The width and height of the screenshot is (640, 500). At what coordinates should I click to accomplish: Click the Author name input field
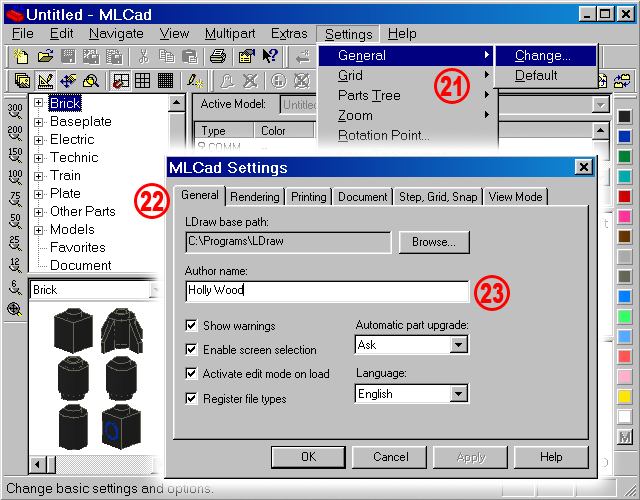(x=327, y=291)
